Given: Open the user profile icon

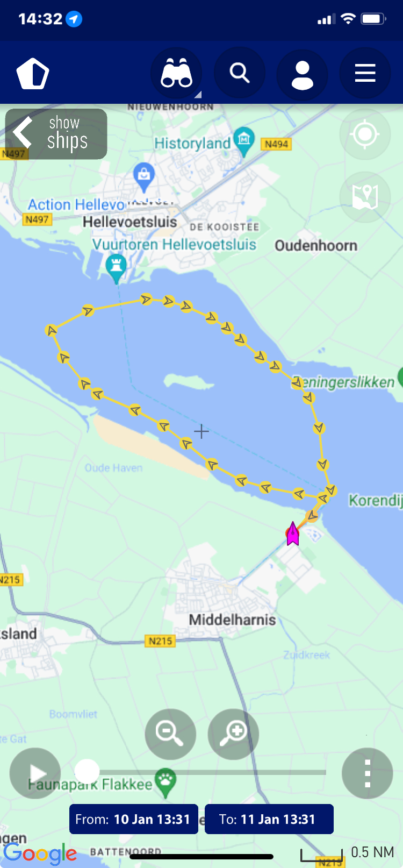Looking at the screenshot, I should (303, 73).
